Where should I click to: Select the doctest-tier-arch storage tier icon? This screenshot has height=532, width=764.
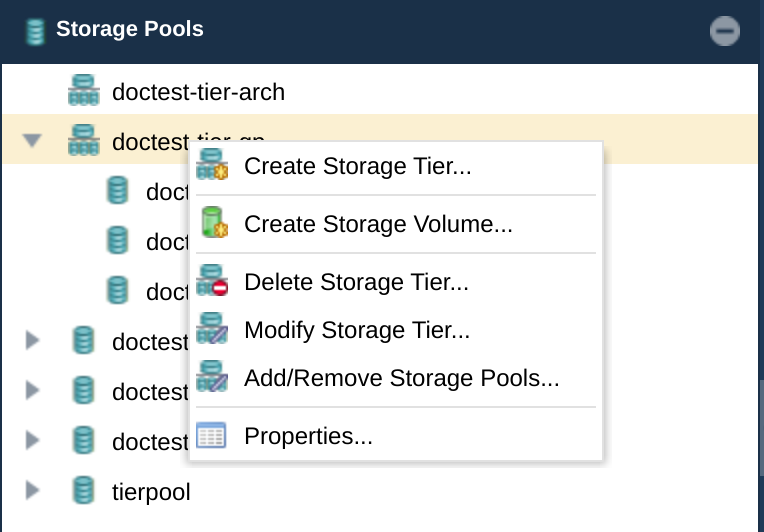tap(84, 90)
